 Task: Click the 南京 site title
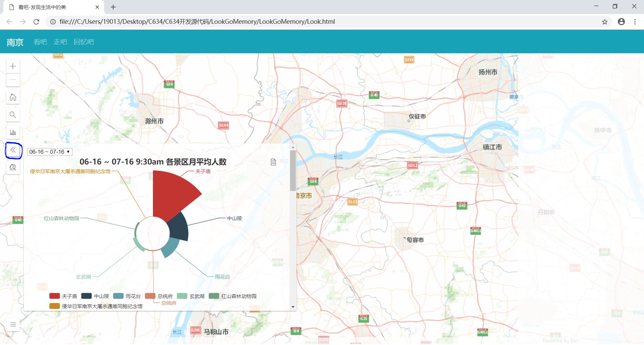point(15,42)
